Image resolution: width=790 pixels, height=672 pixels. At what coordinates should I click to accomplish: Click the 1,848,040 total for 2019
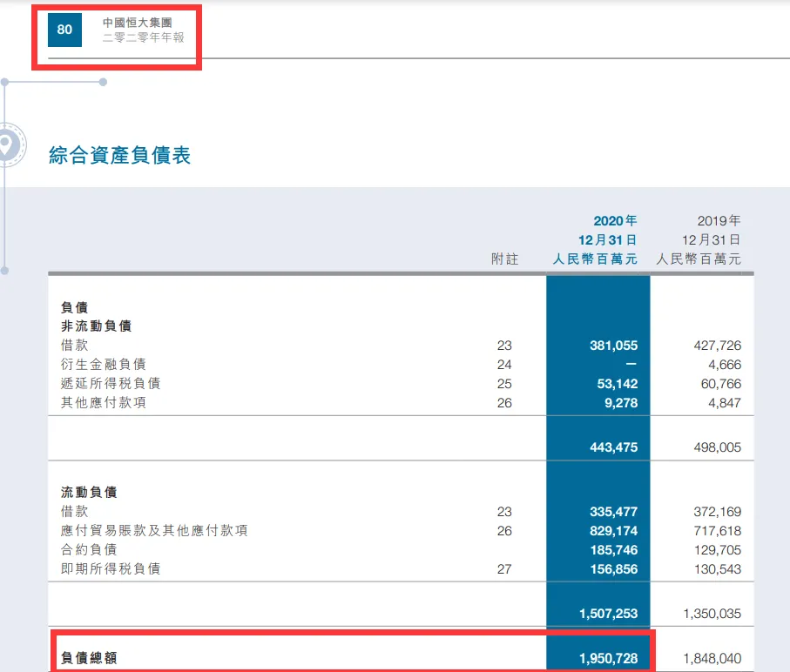tap(712, 659)
